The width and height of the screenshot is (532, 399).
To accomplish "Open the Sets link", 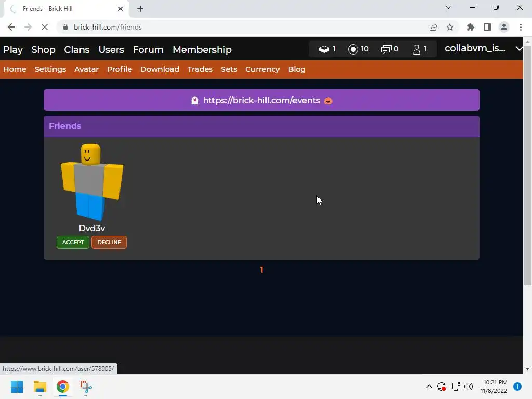I will tap(229, 69).
